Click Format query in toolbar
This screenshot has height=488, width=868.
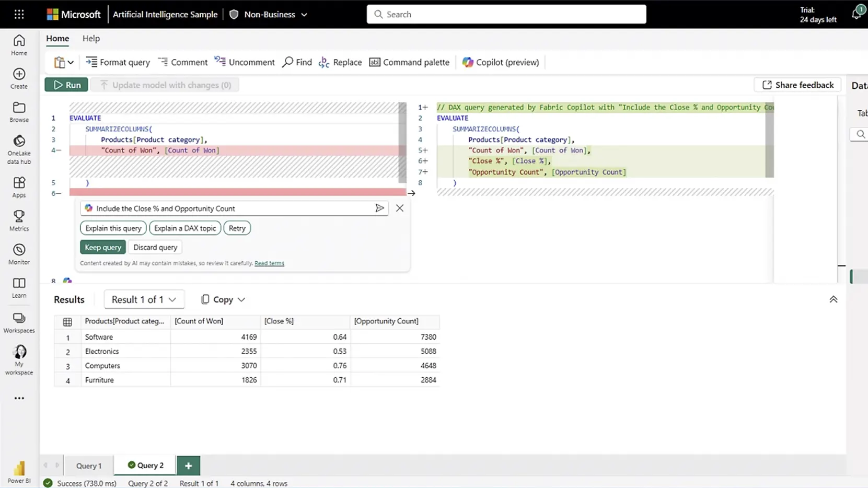point(118,62)
